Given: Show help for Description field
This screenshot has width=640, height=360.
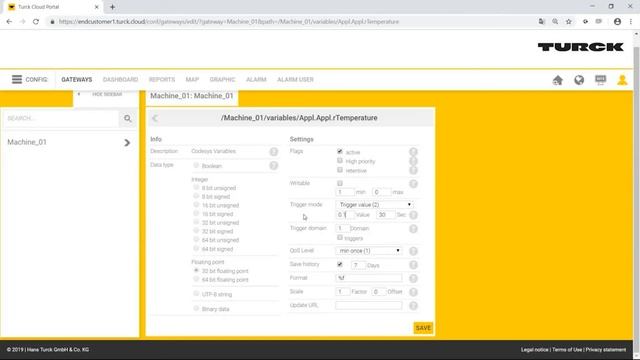Looking at the screenshot, I should point(273,151).
